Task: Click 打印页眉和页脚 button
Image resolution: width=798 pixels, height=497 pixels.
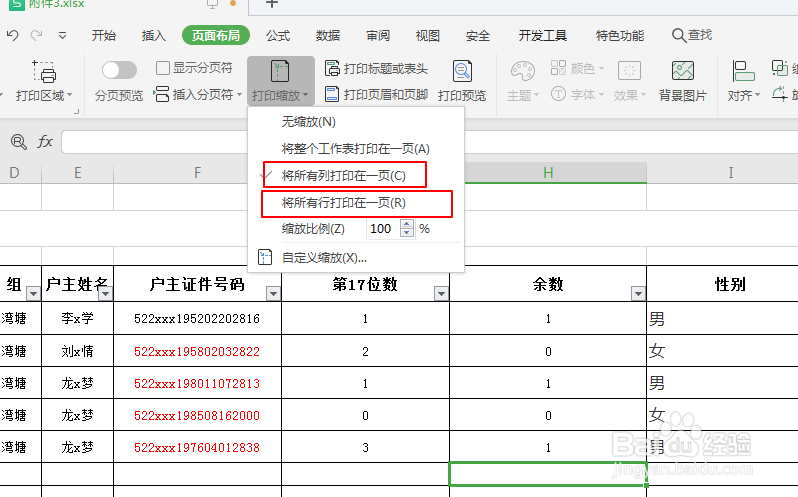Action: pyautogui.click(x=376, y=94)
